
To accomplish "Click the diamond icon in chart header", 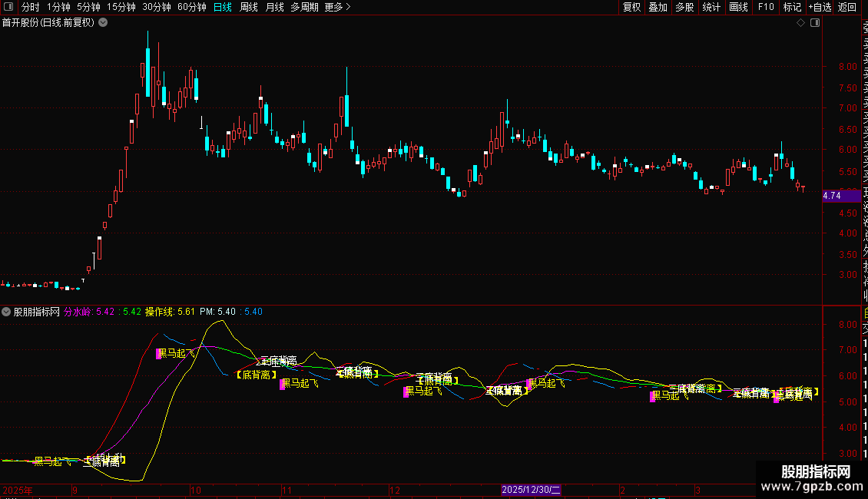I will pos(800,22).
